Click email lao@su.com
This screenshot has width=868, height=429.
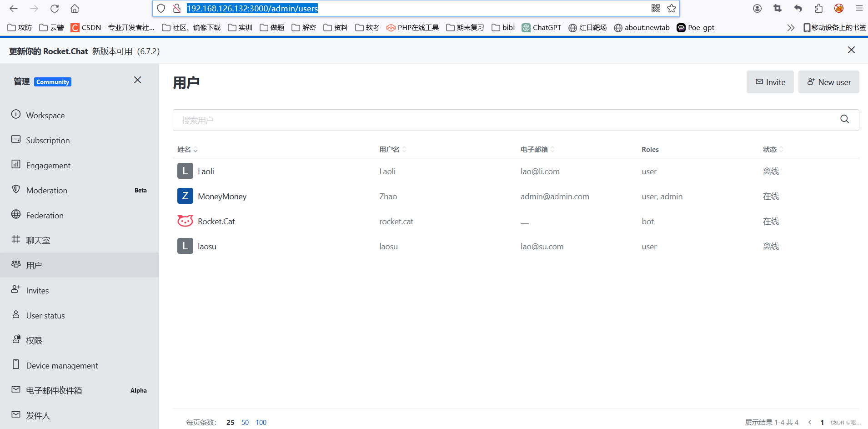tap(542, 247)
